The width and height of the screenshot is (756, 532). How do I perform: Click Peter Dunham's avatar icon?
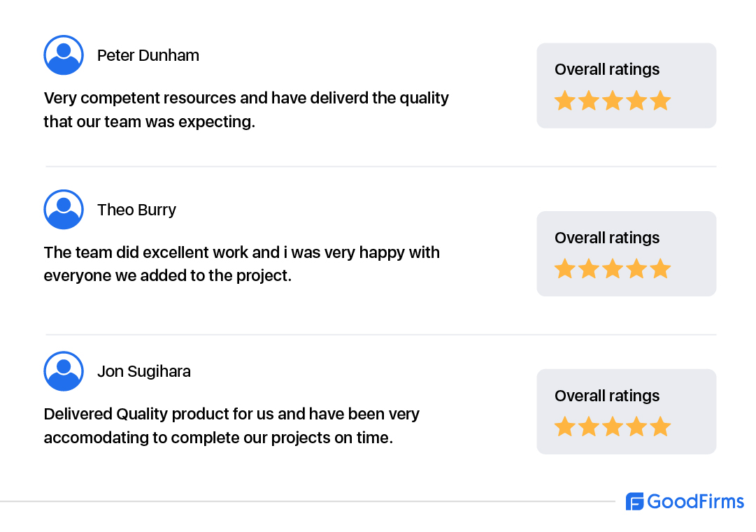(64, 55)
